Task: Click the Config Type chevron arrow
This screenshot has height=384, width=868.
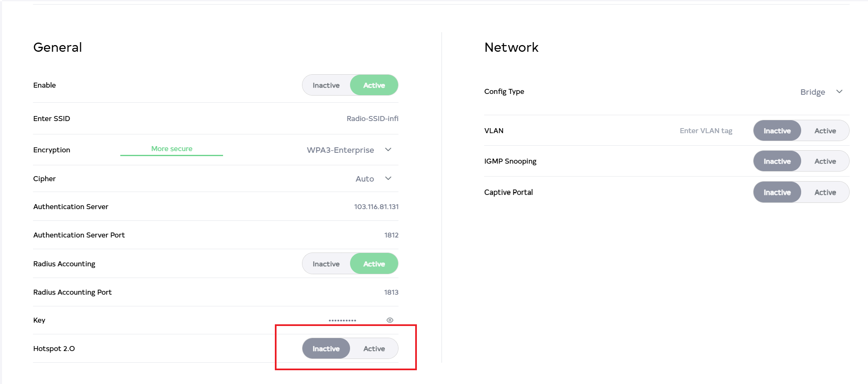Action: click(x=839, y=91)
